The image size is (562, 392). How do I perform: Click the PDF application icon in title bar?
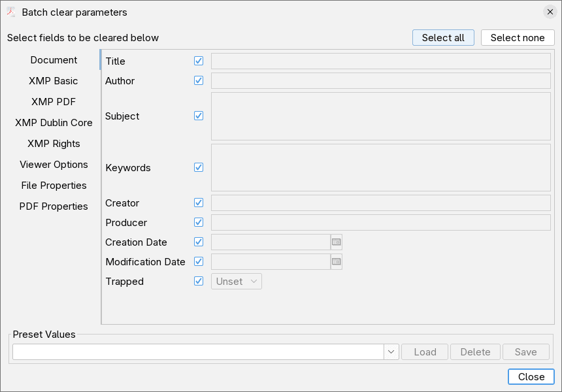pyautogui.click(x=12, y=12)
